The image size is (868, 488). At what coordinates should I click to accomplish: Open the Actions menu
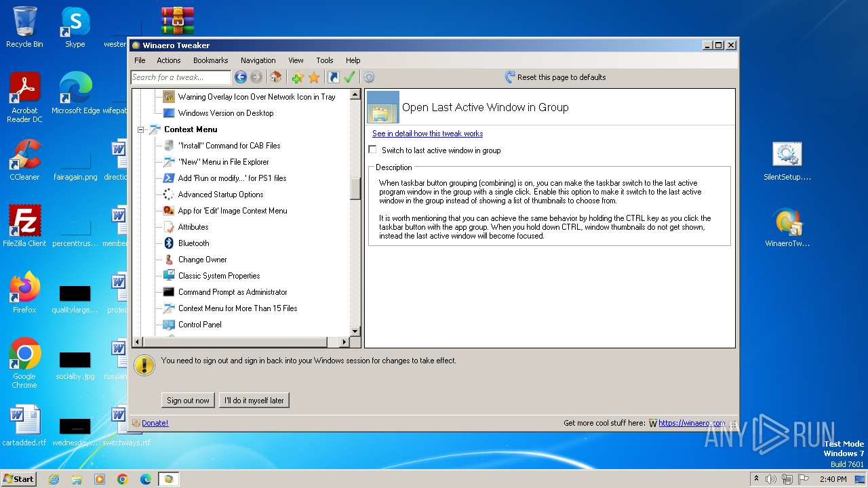169,60
